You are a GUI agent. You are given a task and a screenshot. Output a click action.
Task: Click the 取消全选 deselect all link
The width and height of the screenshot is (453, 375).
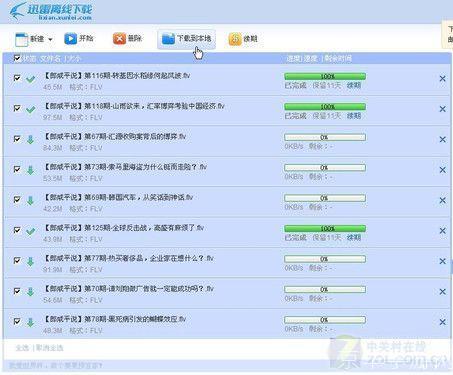tap(49, 348)
